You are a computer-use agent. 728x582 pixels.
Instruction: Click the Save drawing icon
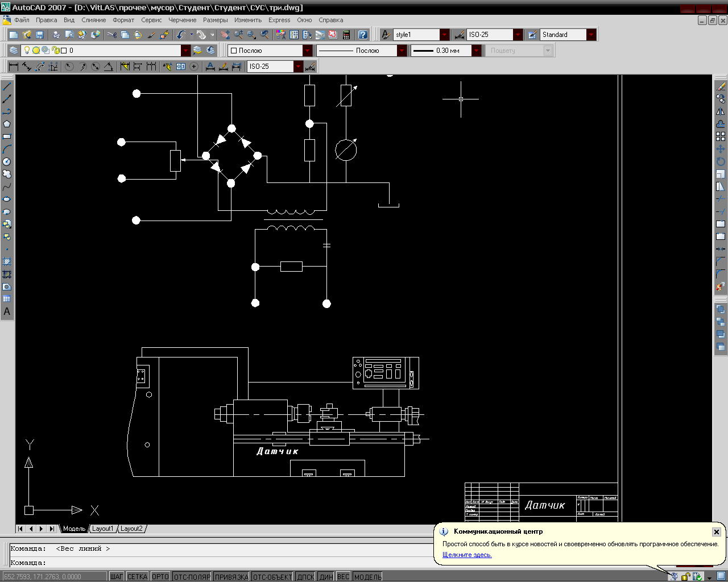[40, 35]
